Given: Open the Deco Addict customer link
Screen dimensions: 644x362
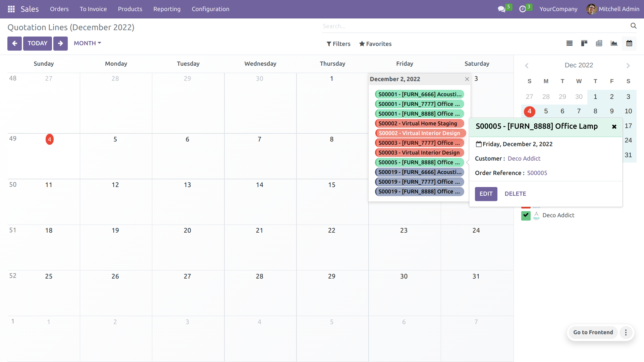Looking at the screenshot, I should coord(524,159).
